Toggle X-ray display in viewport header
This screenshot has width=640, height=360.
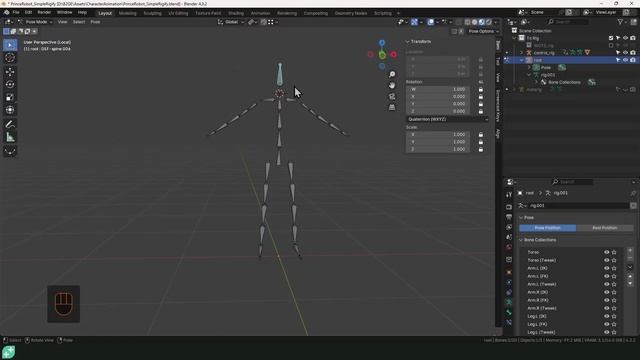[x=458, y=22]
